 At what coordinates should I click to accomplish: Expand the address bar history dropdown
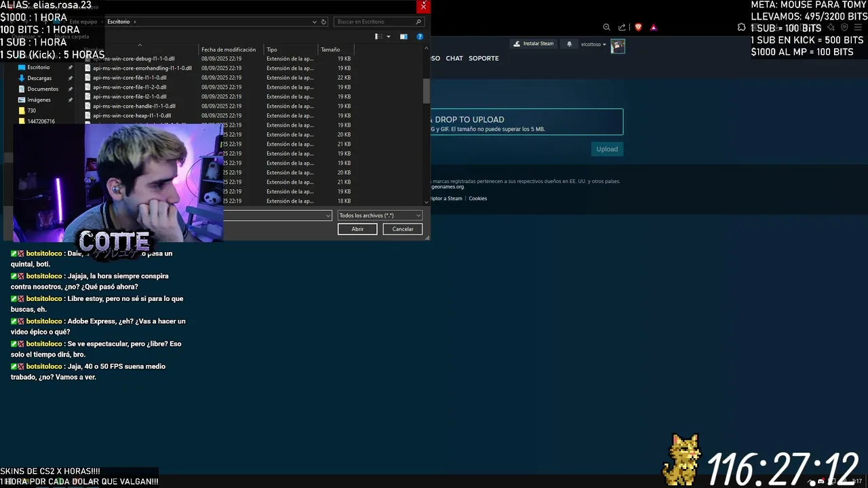coord(314,22)
